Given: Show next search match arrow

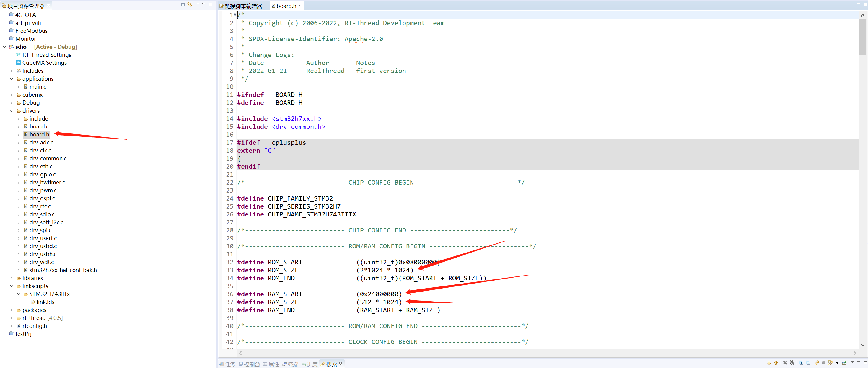Looking at the screenshot, I should tap(769, 363).
